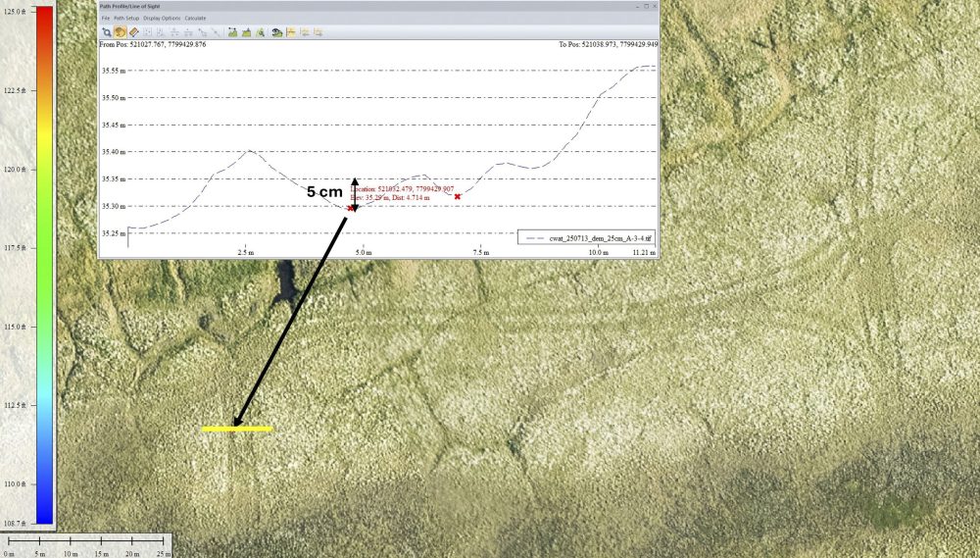Screen dimensions: 980x558
Task: Click the dark green viewshed eye icon
Action: [277, 32]
